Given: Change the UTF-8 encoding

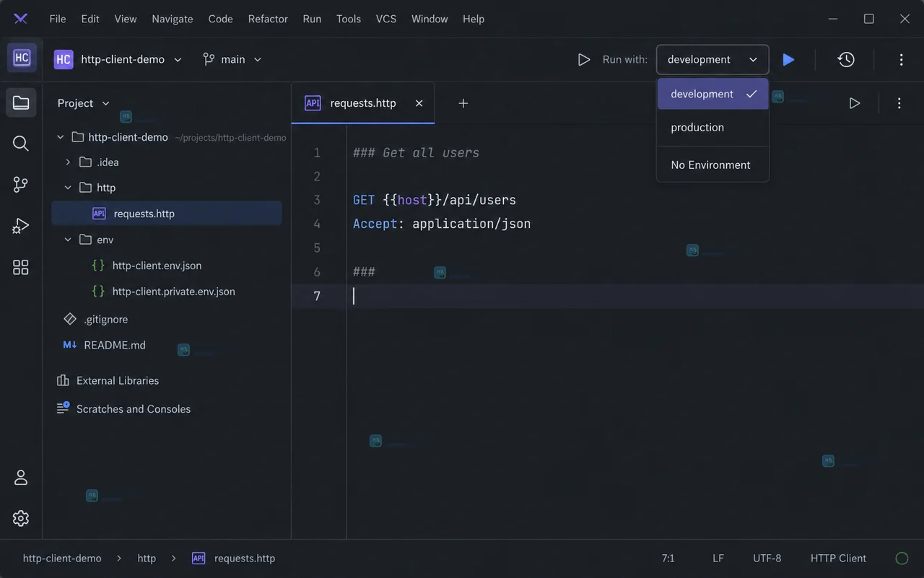Looking at the screenshot, I should (767, 558).
